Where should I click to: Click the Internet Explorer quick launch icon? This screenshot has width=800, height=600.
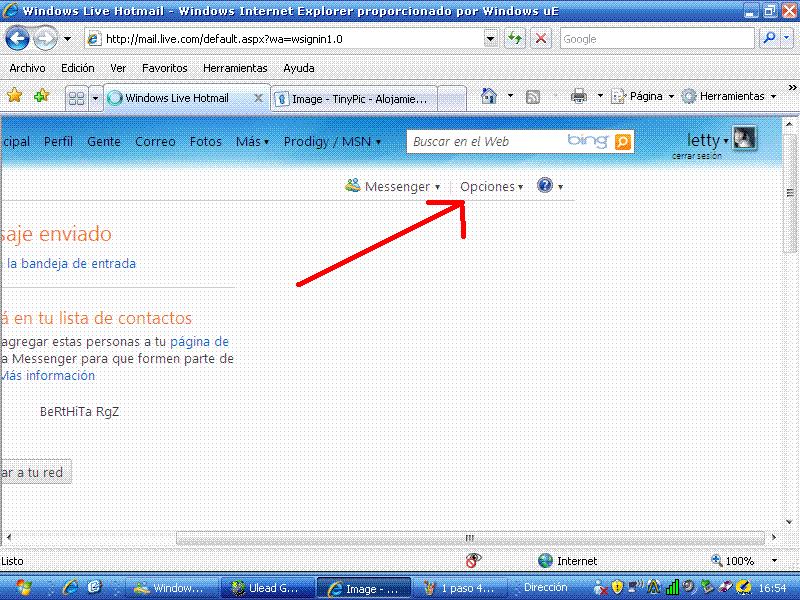click(x=70, y=588)
